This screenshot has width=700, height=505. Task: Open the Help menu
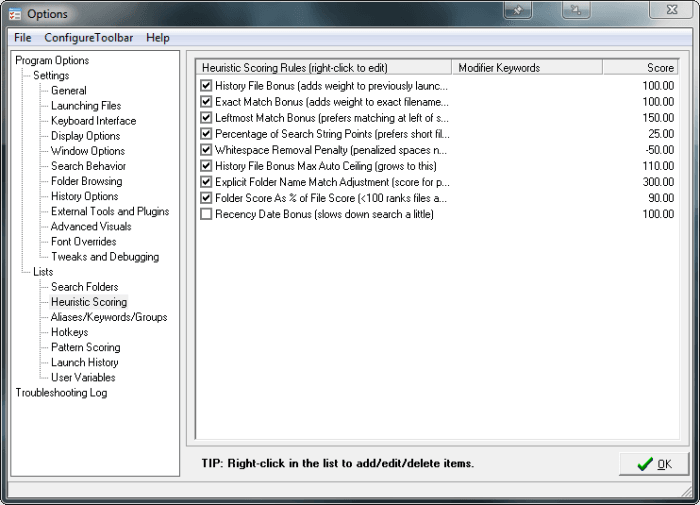(158, 38)
